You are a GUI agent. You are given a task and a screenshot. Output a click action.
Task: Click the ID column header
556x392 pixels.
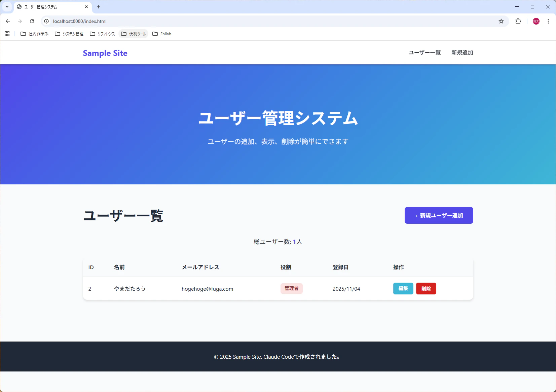[x=91, y=267]
